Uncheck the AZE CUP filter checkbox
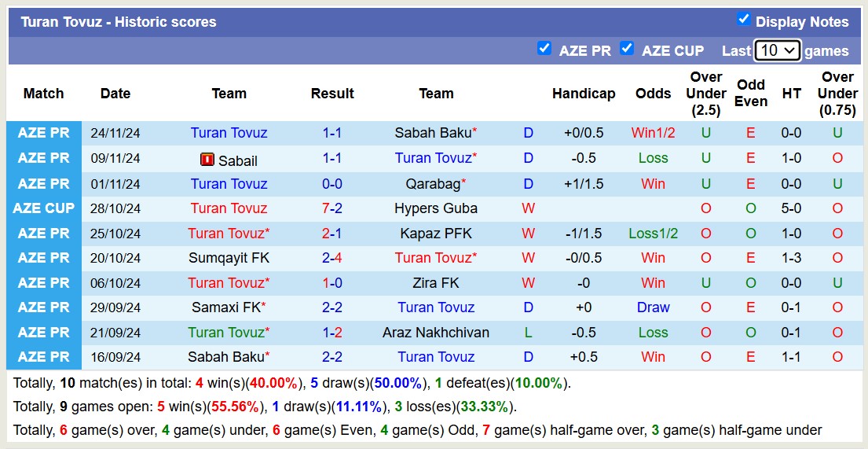Screen dimensions: 868x449 pyautogui.click(x=626, y=49)
